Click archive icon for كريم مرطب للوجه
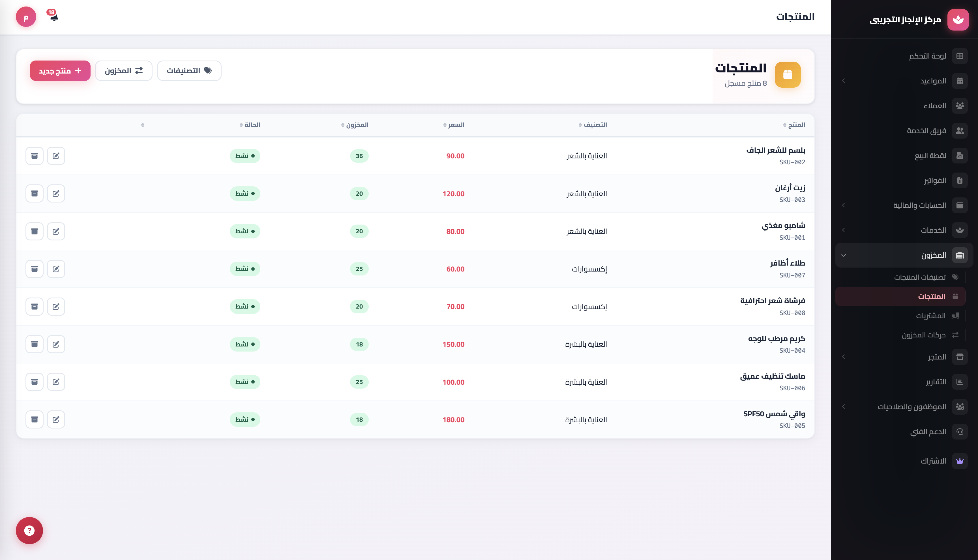This screenshot has height=560, width=978. pos(34,344)
